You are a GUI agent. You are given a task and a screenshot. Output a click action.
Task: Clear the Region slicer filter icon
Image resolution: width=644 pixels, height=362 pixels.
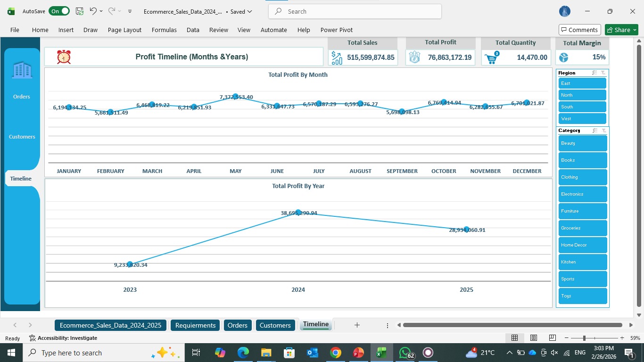603,73
